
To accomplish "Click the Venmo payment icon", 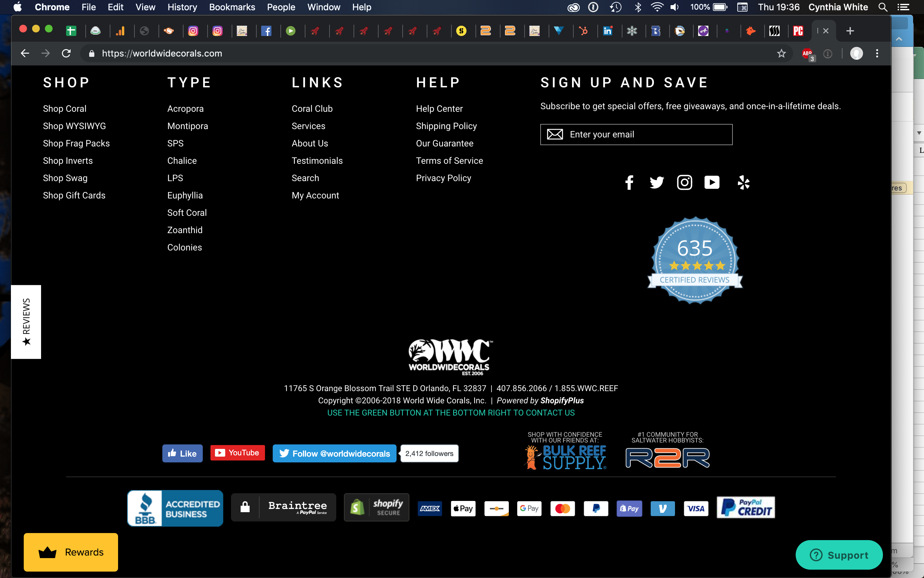I will coord(663,508).
